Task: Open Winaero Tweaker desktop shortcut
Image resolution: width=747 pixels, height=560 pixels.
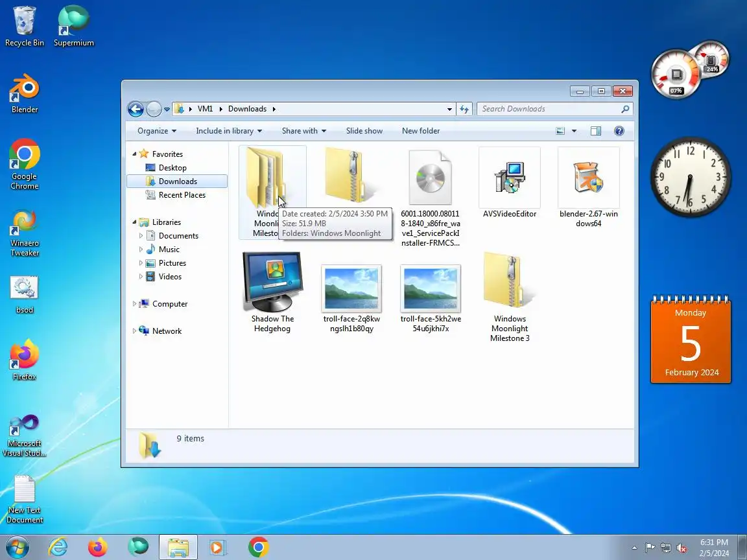Action: click(x=24, y=232)
